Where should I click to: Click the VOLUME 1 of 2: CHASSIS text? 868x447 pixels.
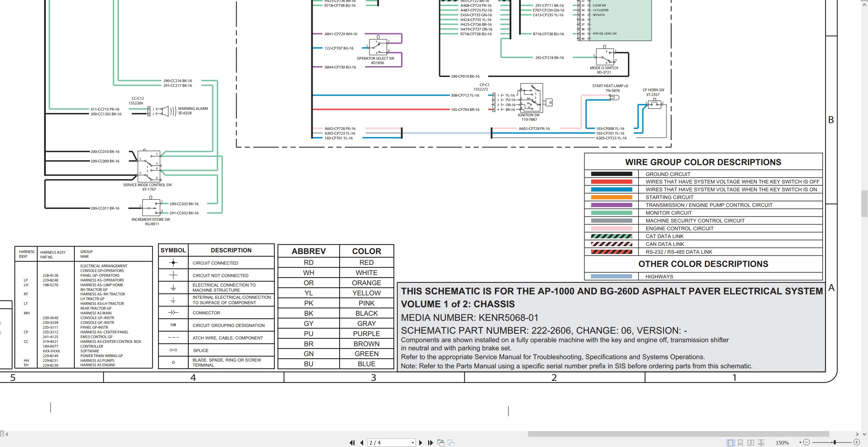click(458, 304)
